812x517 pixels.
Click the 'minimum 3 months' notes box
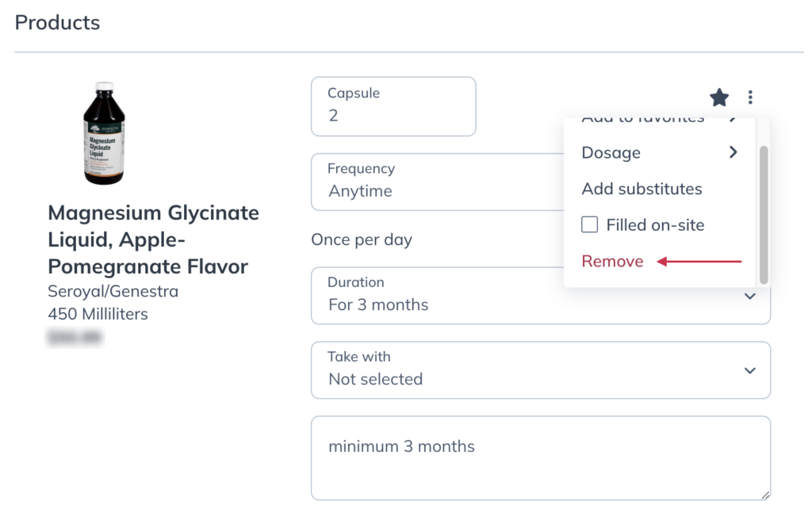click(541, 458)
